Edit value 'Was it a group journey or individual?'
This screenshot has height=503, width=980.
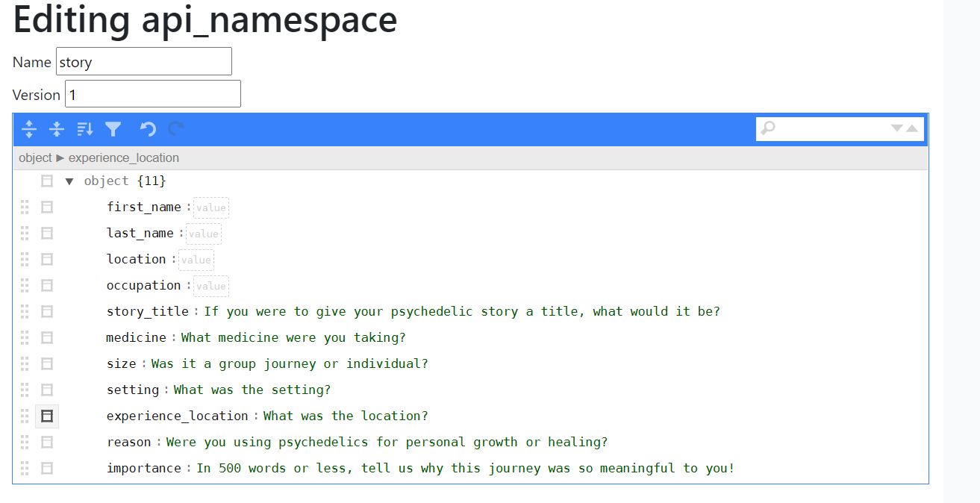290,363
